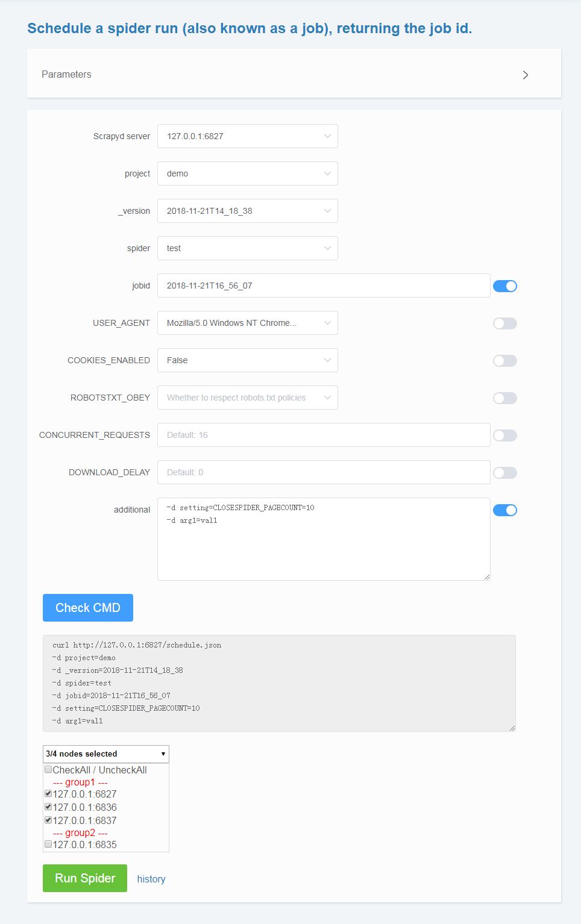
Task: Turn on the ROBOTSTXT_OBEY switch
Action: 505,398
